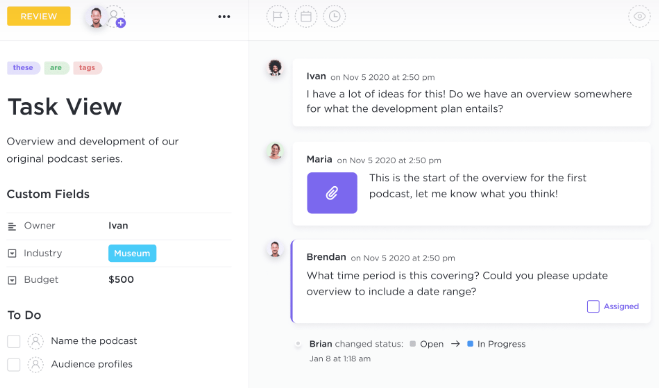Viewport: 659px width, 388px height.
Task: Click the Museum industry label
Action: point(132,253)
